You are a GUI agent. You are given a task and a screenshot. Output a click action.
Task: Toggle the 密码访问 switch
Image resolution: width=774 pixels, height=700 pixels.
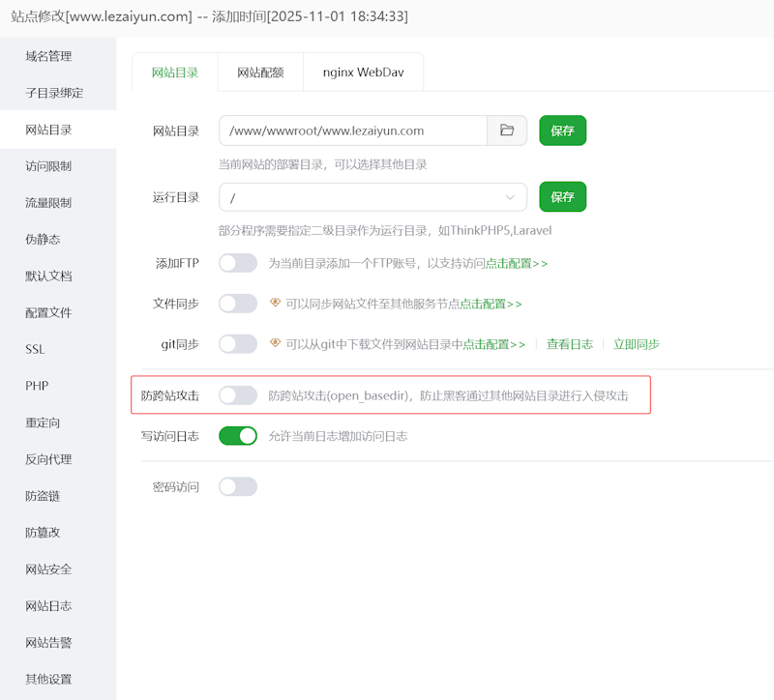click(238, 486)
